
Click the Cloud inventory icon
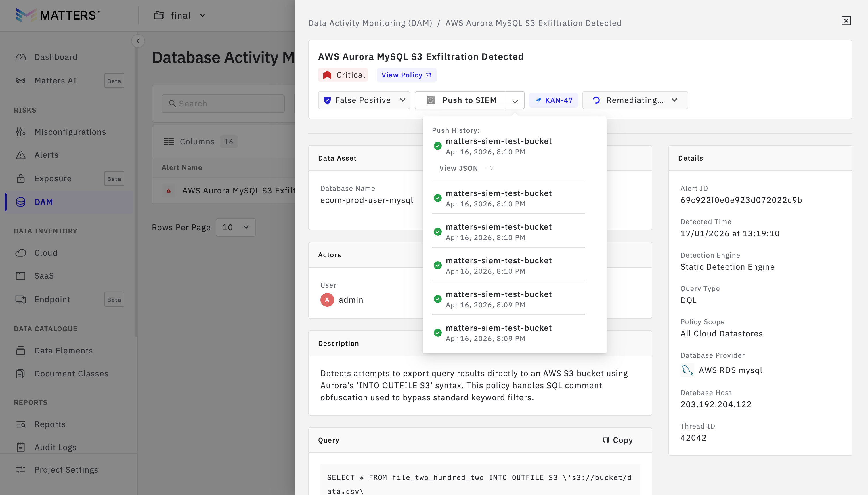click(x=21, y=253)
